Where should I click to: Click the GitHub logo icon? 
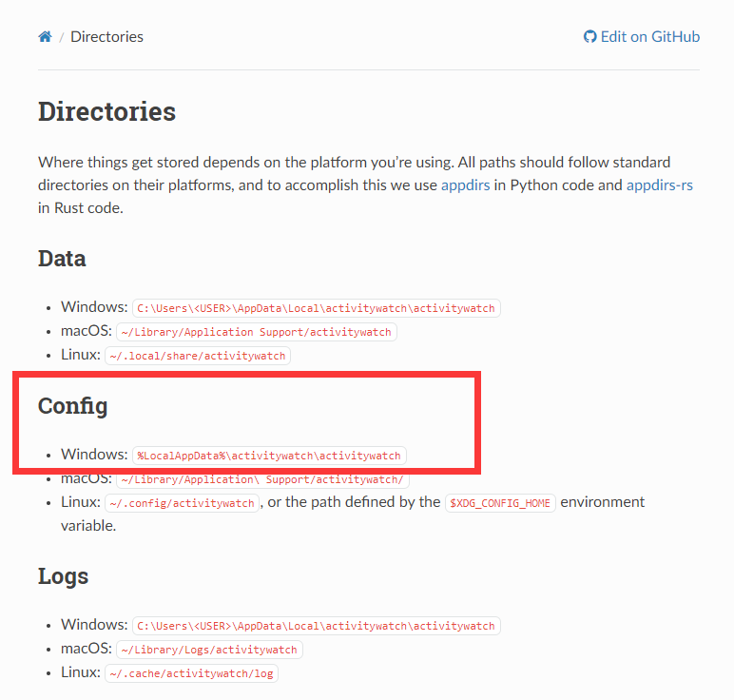pos(589,37)
